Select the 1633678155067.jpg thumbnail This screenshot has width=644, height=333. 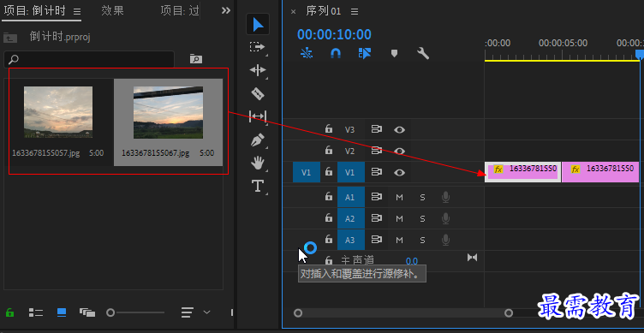pos(168,112)
